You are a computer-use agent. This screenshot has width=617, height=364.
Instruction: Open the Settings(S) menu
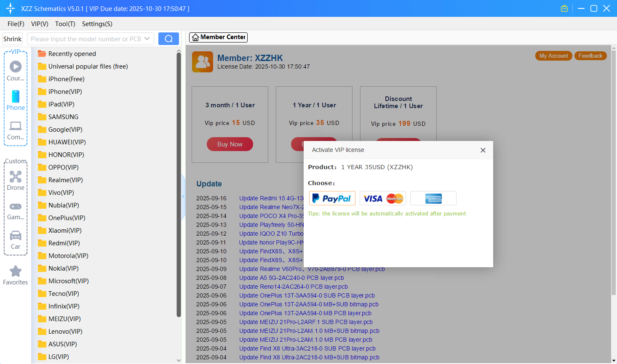point(97,24)
